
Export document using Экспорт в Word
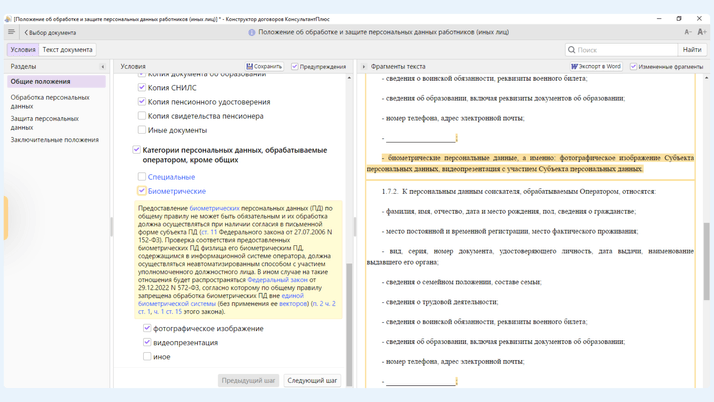(595, 67)
